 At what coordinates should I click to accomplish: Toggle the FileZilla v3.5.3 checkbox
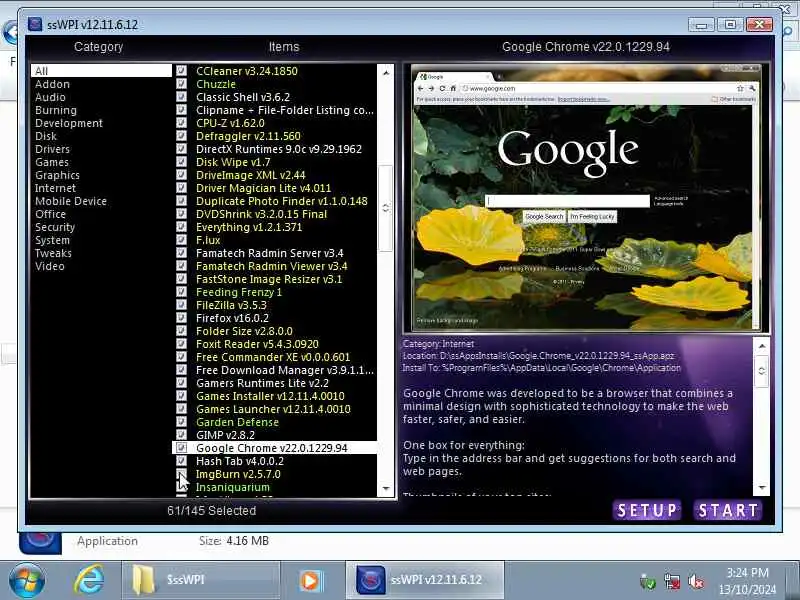click(x=181, y=304)
